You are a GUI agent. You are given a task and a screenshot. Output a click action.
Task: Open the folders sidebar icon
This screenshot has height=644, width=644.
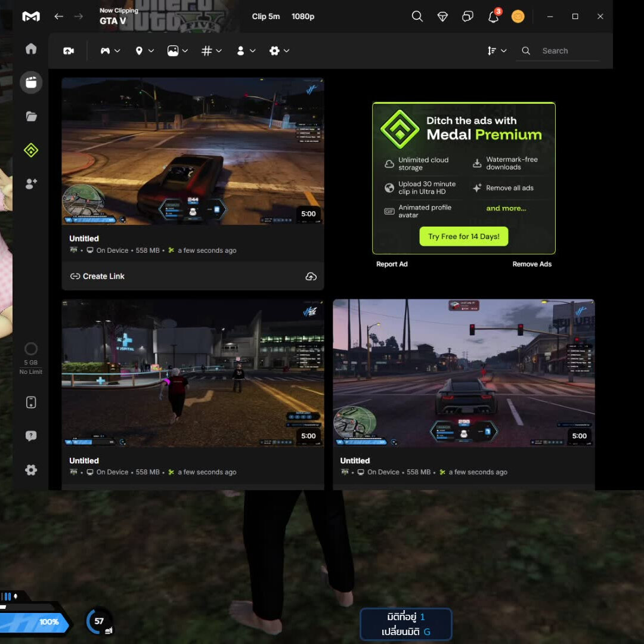pos(31,116)
